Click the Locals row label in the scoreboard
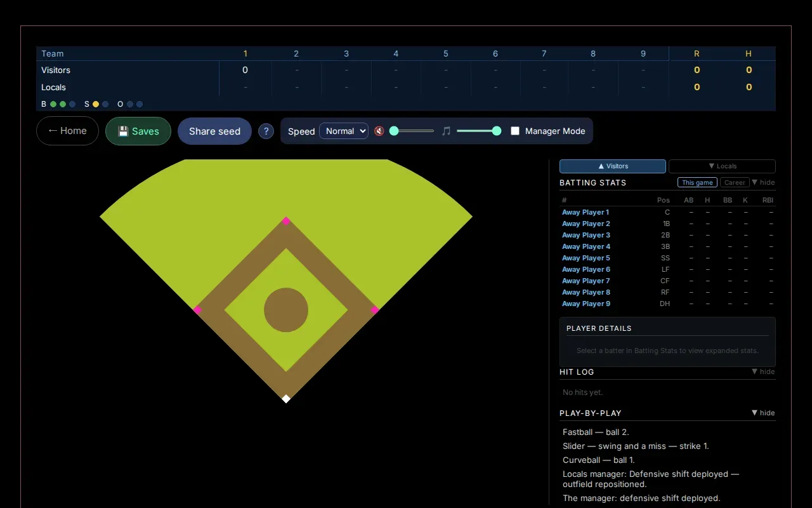This screenshot has height=508, width=812. [53, 87]
